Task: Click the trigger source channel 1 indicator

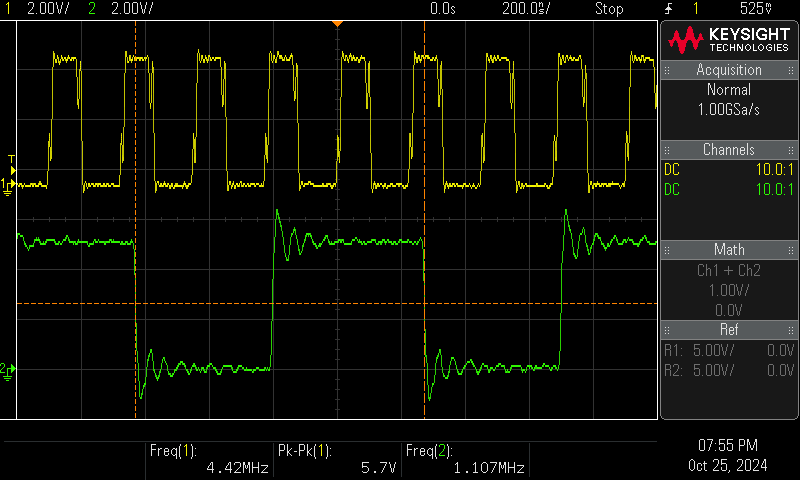Action: point(695,8)
